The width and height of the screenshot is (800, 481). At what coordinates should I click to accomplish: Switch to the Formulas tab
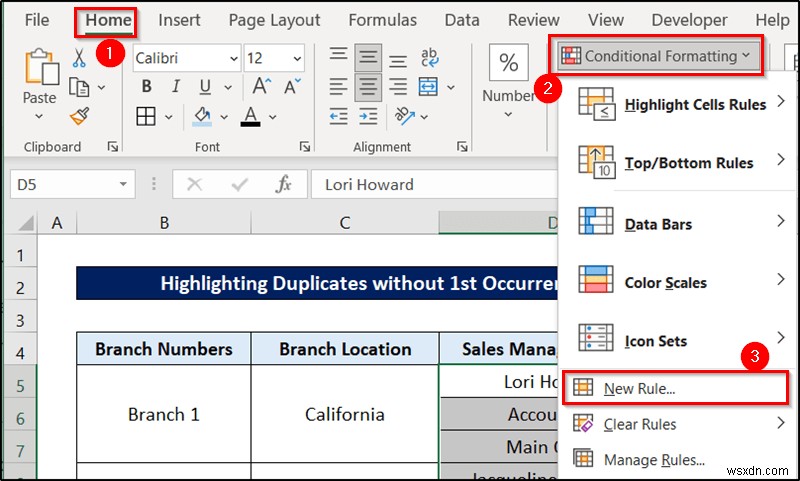point(383,20)
